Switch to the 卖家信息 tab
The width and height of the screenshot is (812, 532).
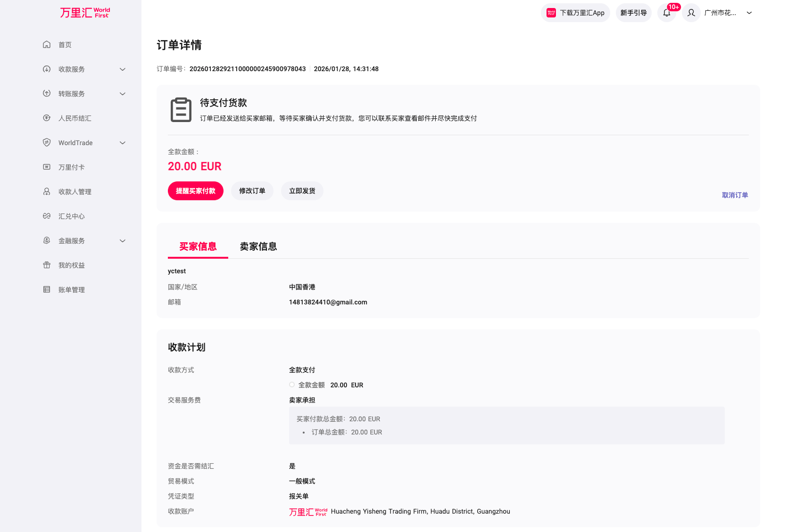click(x=258, y=246)
